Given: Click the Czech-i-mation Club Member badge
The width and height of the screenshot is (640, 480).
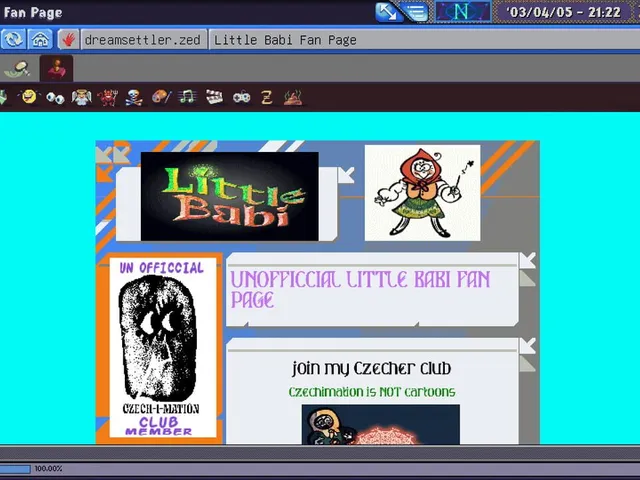Looking at the screenshot, I should 162,347.
